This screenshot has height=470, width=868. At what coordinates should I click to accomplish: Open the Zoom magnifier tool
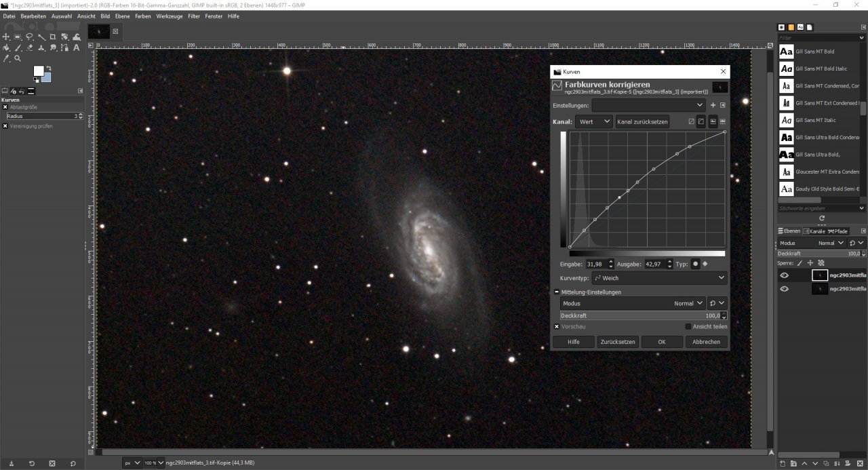point(18,58)
